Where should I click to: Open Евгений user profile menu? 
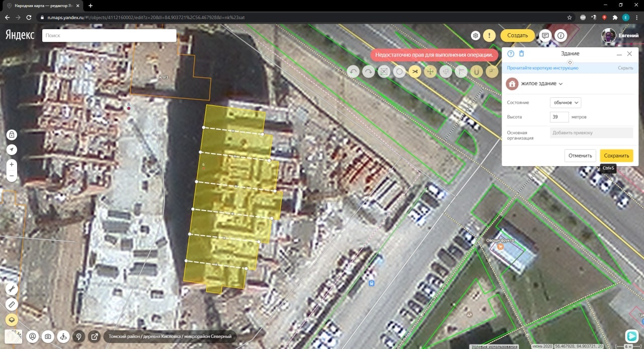620,36
